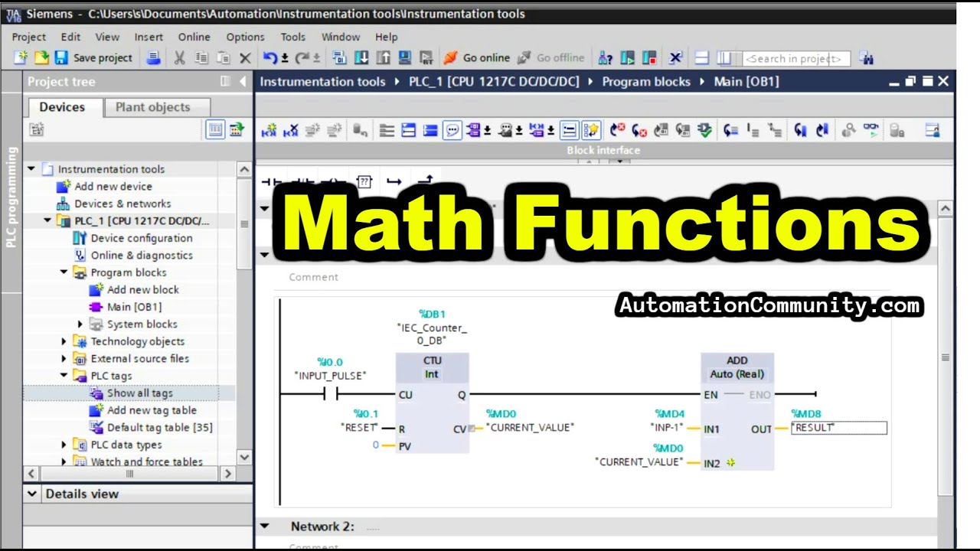The image size is (980, 551).
Task: Click Show all tags item
Action: (139, 393)
